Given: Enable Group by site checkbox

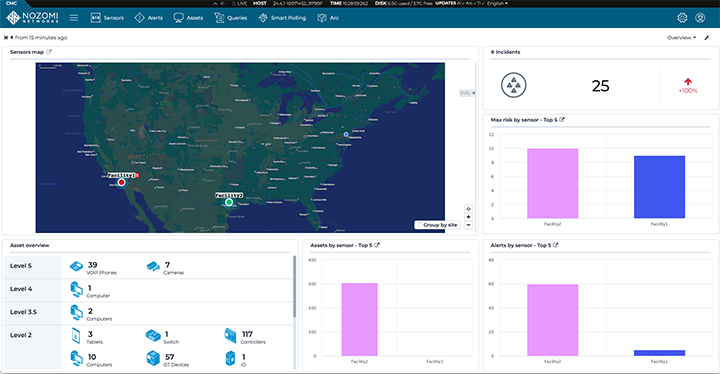Looking at the screenshot, I should click(419, 225).
